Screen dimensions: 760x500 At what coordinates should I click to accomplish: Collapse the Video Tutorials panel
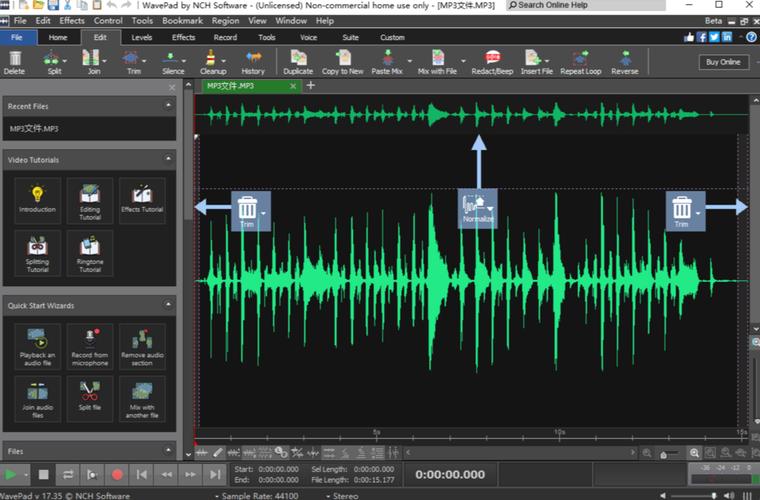[168, 158]
